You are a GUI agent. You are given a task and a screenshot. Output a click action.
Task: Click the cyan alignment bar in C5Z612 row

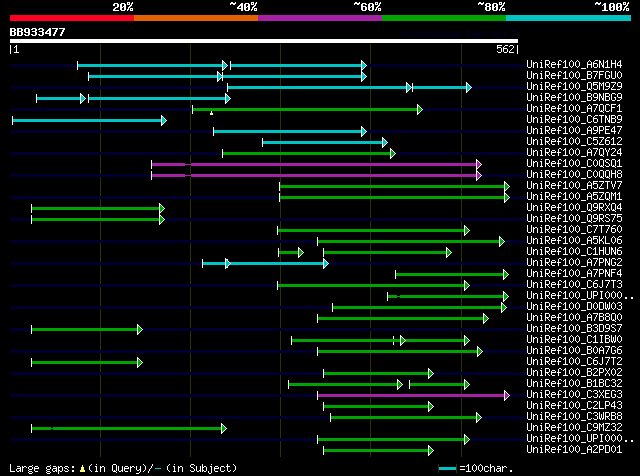point(325,142)
